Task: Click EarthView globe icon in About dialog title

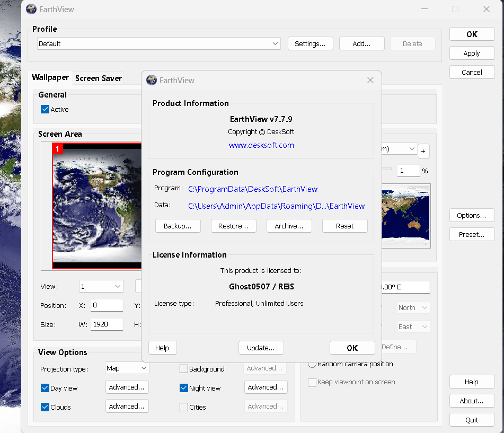Action: pyautogui.click(x=152, y=80)
